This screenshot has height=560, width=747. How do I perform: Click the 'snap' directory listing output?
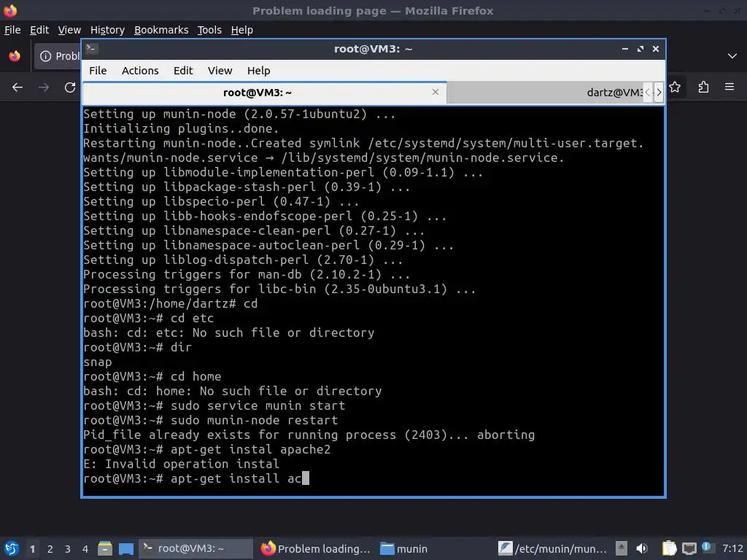(x=98, y=362)
